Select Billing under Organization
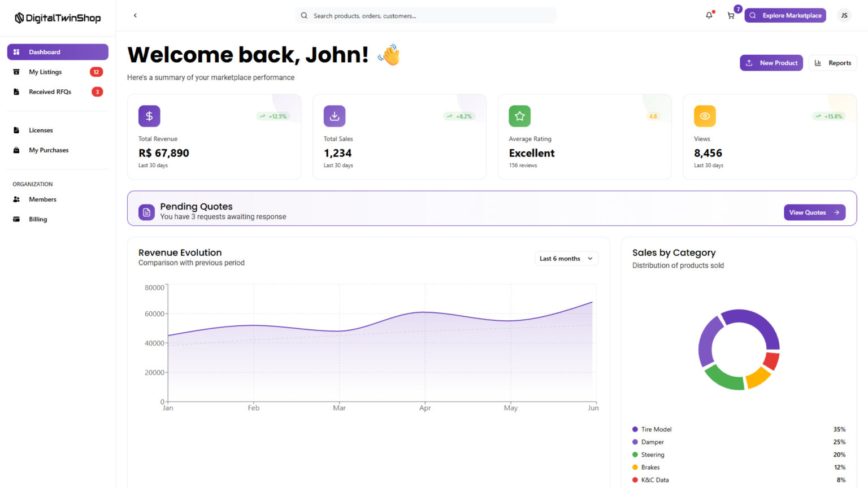Screen dimensions: 868x488 coord(38,219)
